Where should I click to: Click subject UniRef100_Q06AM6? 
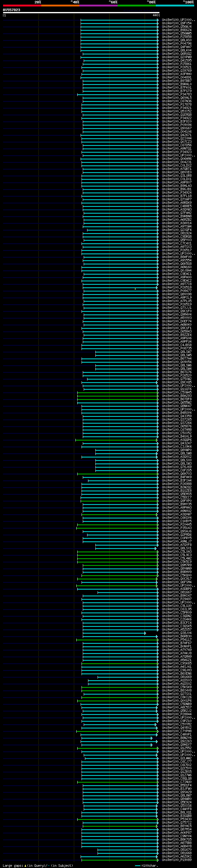point(177,159)
